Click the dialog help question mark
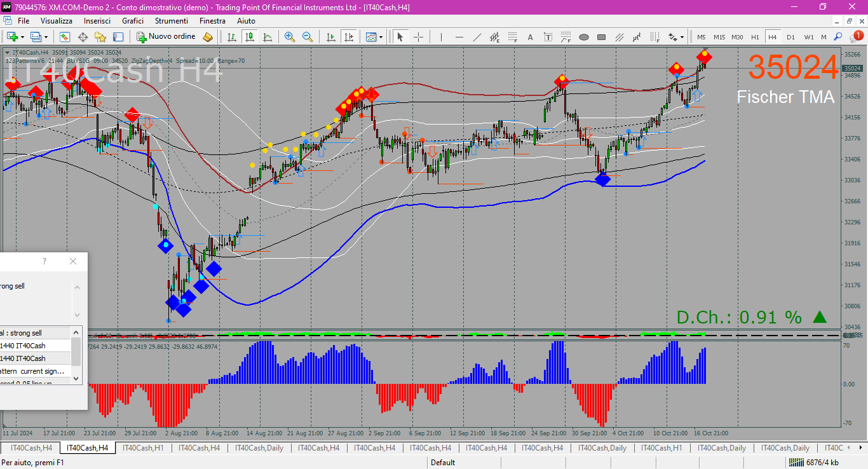Image resolution: width=868 pixels, height=469 pixels. (x=44, y=261)
